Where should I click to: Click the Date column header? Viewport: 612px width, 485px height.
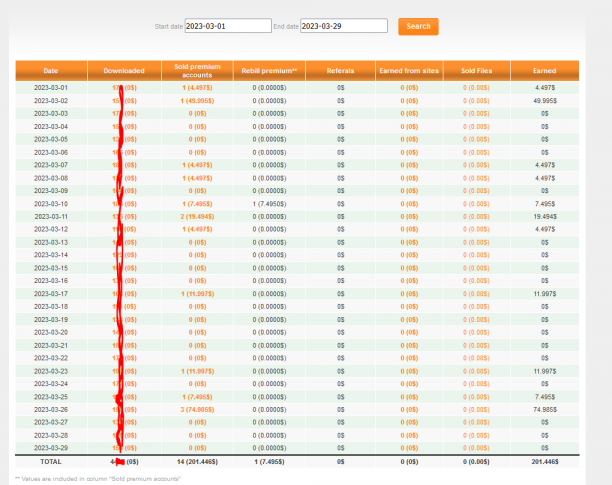coord(51,71)
